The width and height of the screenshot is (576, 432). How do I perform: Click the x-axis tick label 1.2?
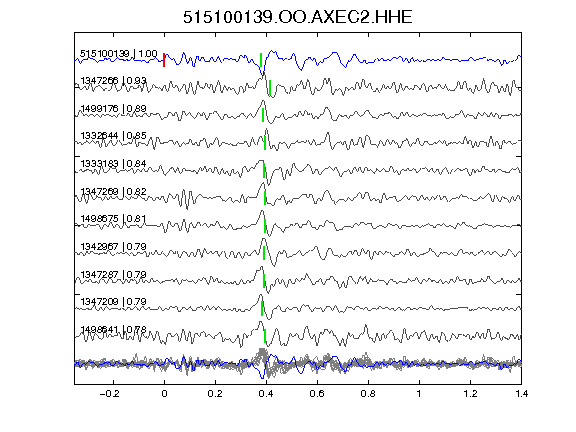point(470,394)
